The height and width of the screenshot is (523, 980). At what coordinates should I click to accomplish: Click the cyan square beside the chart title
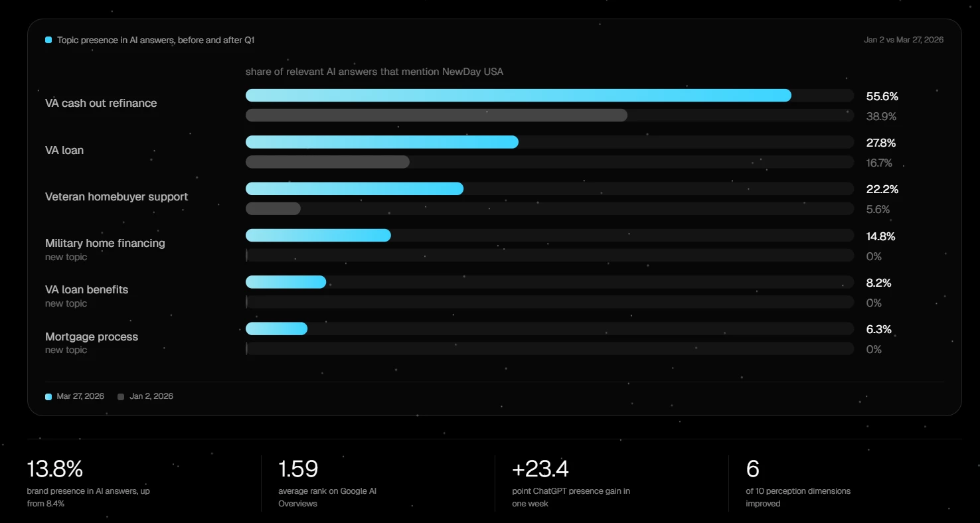pyautogui.click(x=48, y=40)
